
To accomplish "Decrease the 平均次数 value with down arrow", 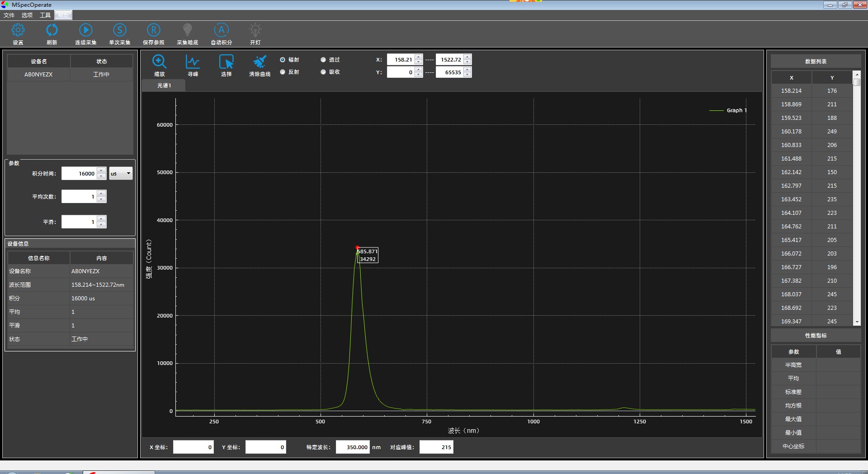I will click(x=102, y=199).
